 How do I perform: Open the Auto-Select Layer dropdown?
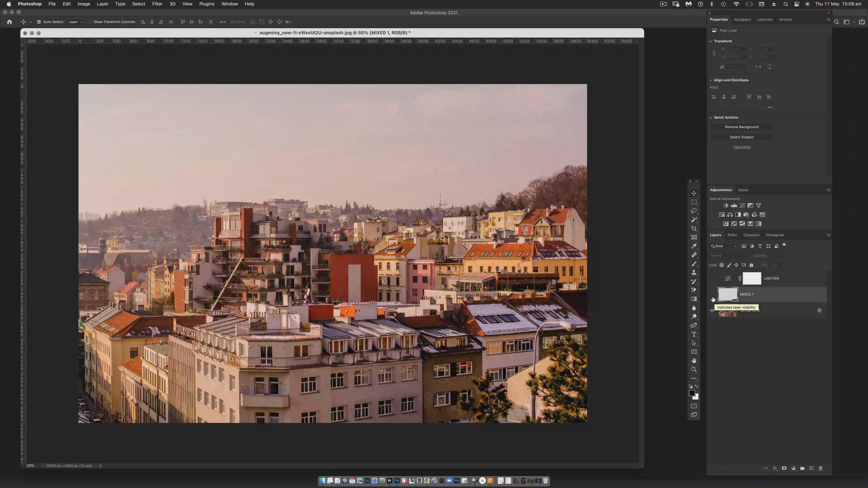coord(75,22)
